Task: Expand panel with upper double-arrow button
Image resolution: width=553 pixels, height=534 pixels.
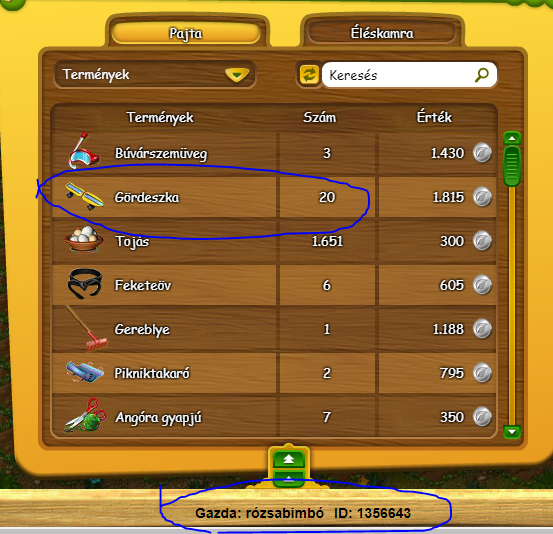Action: click(x=288, y=459)
